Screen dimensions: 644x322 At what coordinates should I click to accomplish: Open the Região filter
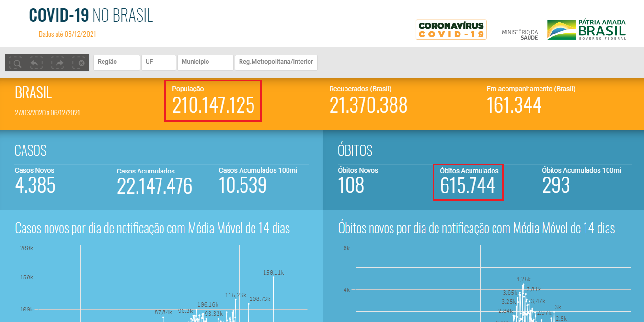[x=117, y=62]
